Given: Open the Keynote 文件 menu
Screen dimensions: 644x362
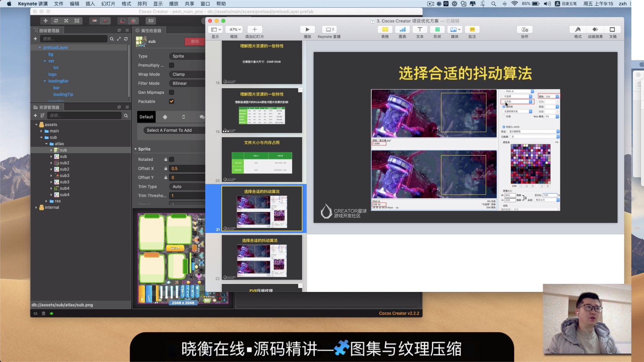Looking at the screenshot, I should [59, 4].
